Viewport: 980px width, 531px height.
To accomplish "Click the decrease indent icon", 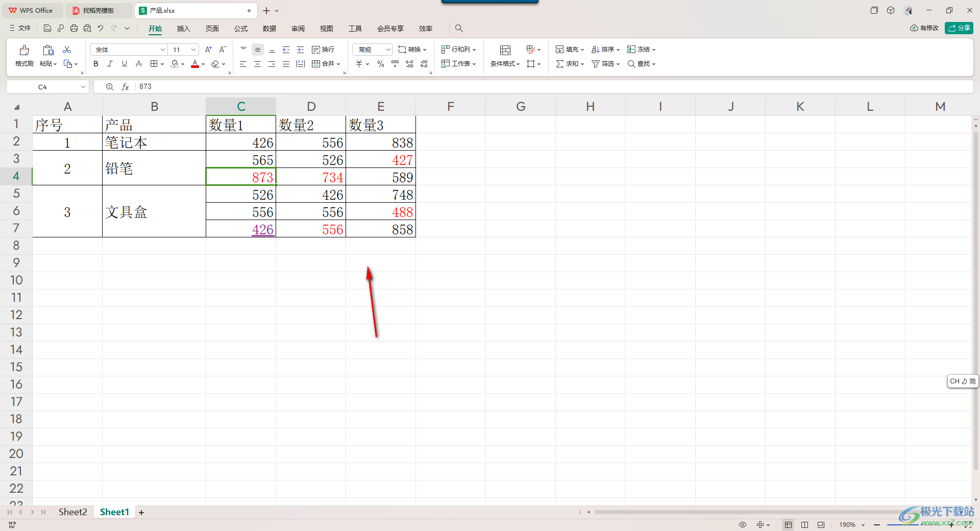I will pos(286,50).
